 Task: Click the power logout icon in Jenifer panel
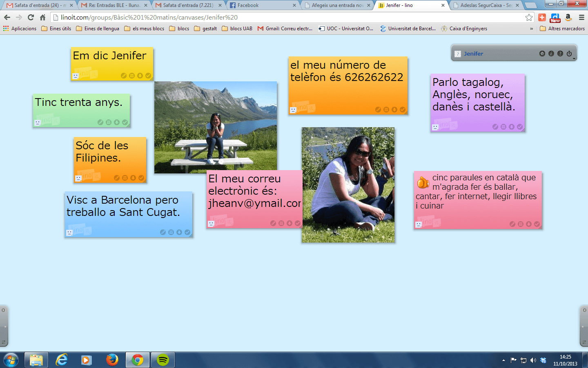click(x=569, y=54)
